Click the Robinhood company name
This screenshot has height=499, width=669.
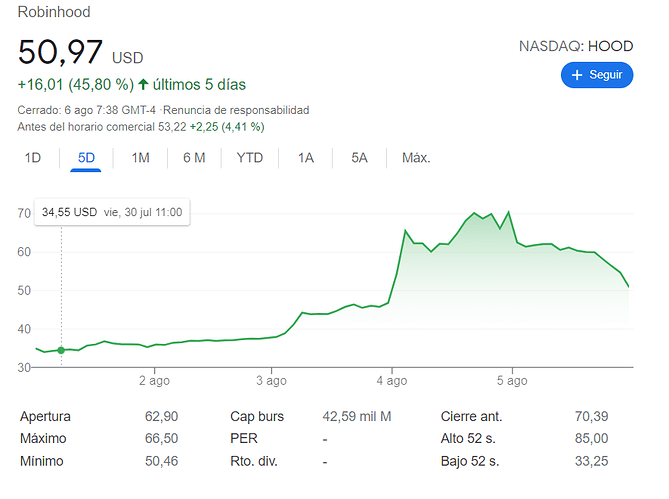click(x=54, y=12)
